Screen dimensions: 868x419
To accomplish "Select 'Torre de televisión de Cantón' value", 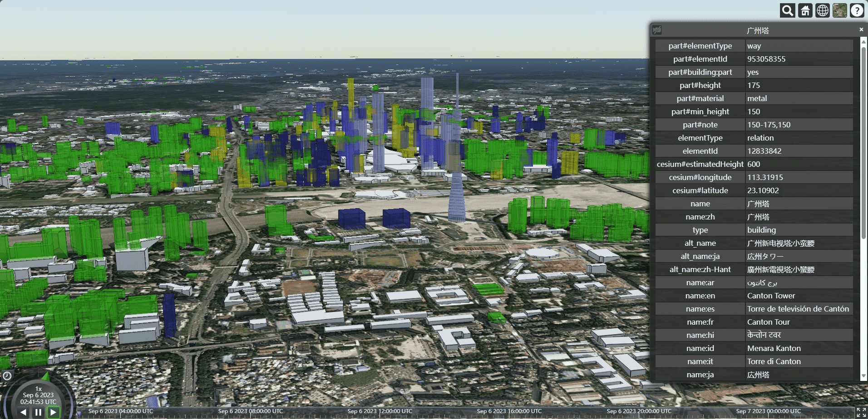I will click(798, 309).
